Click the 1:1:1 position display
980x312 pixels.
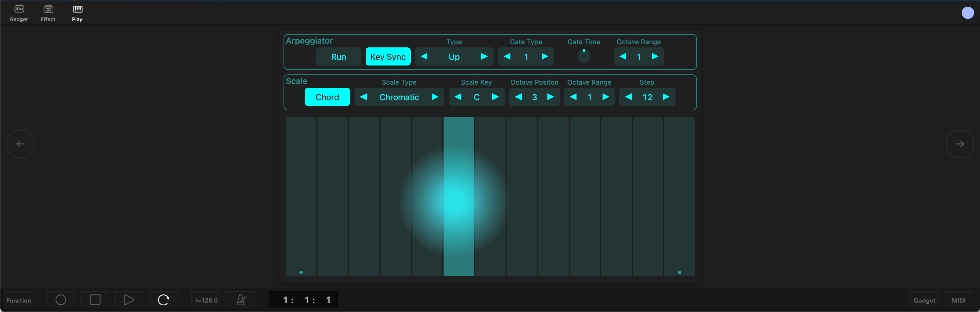(303, 300)
